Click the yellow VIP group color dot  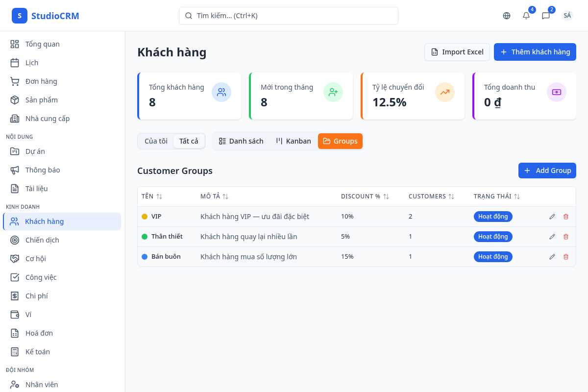(x=145, y=217)
